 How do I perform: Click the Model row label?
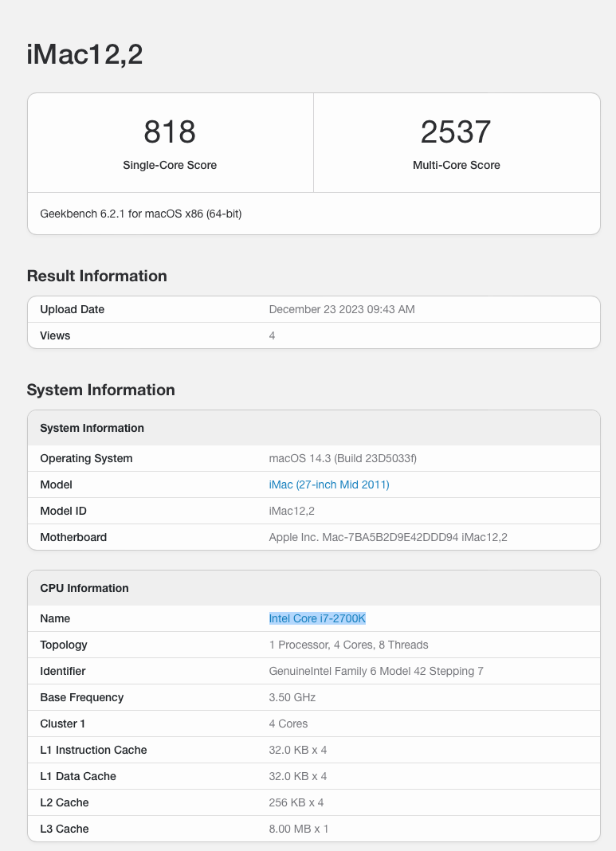pos(56,484)
